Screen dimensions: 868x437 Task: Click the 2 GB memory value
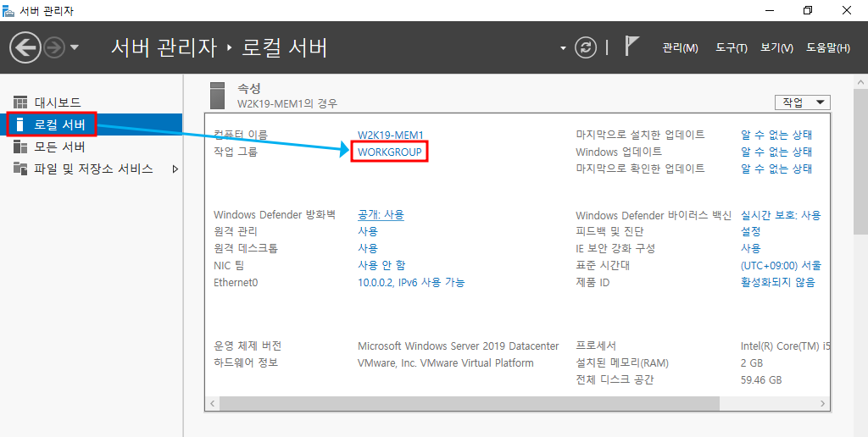click(x=752, y=363)
